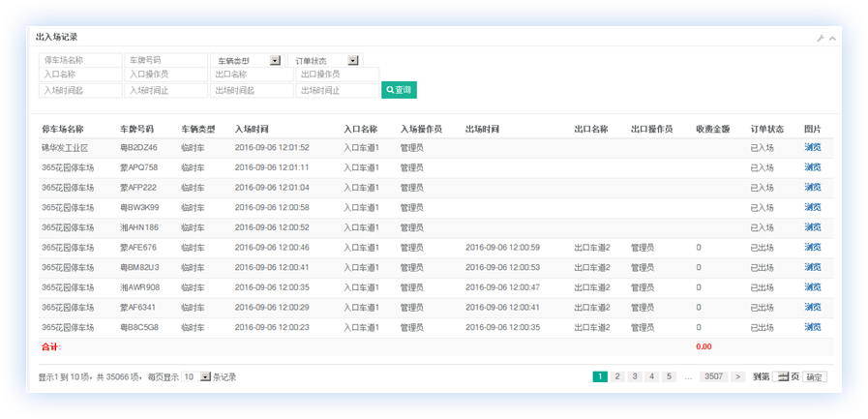Focus the 停车场名称 input field

80,60
